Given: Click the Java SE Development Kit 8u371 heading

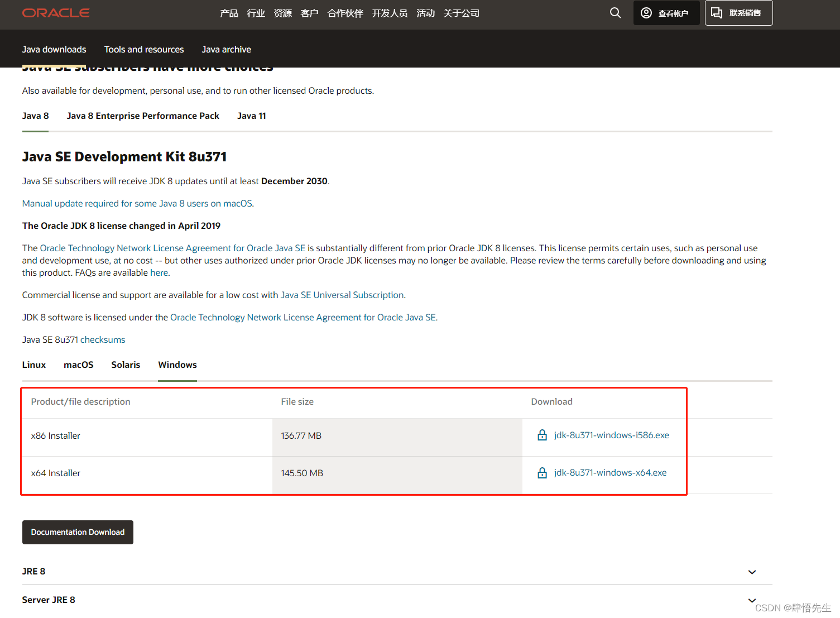Looking at the screenshot, I should 124,157.
